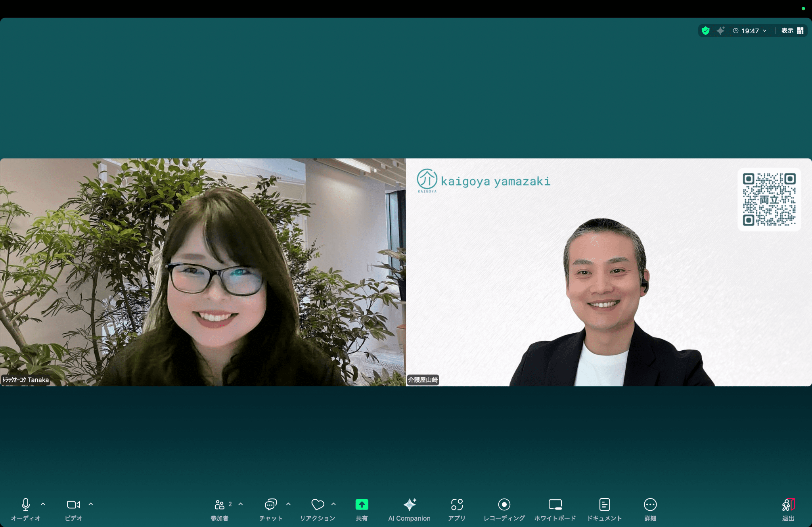812x527 pixels.
Task: Open the apps (アプリ) icon
Action: (457, 504)
